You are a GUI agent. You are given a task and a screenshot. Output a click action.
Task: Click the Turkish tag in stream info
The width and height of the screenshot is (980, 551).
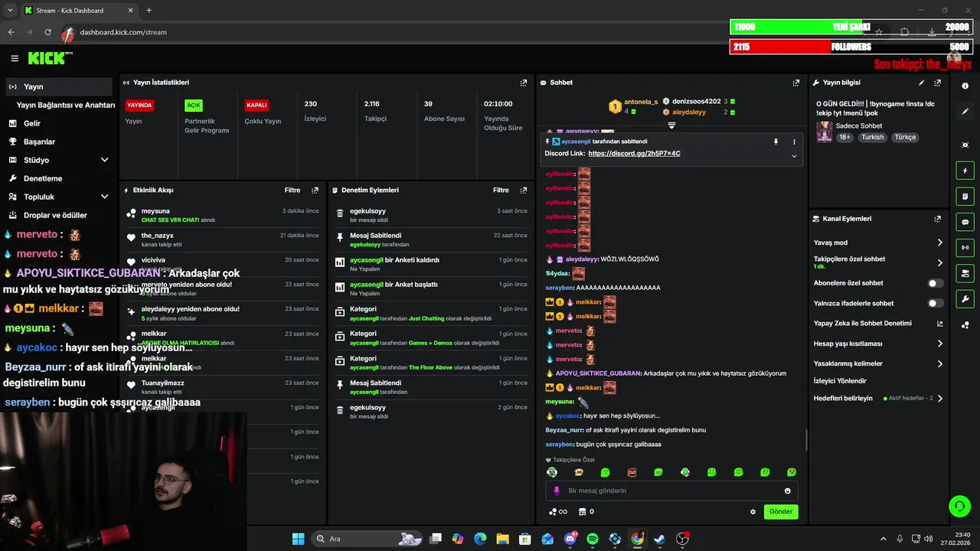[x=872, y=138]
